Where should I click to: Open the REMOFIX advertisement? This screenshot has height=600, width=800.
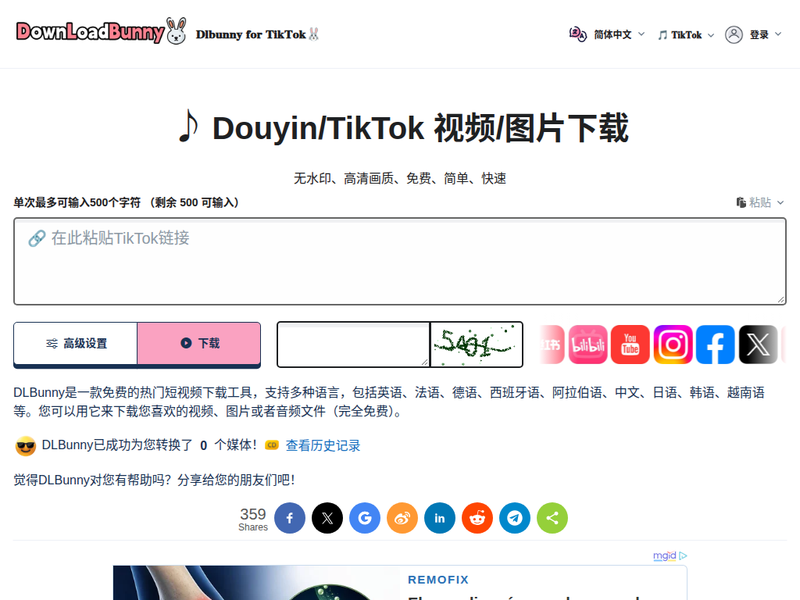[x=400, y=583]
